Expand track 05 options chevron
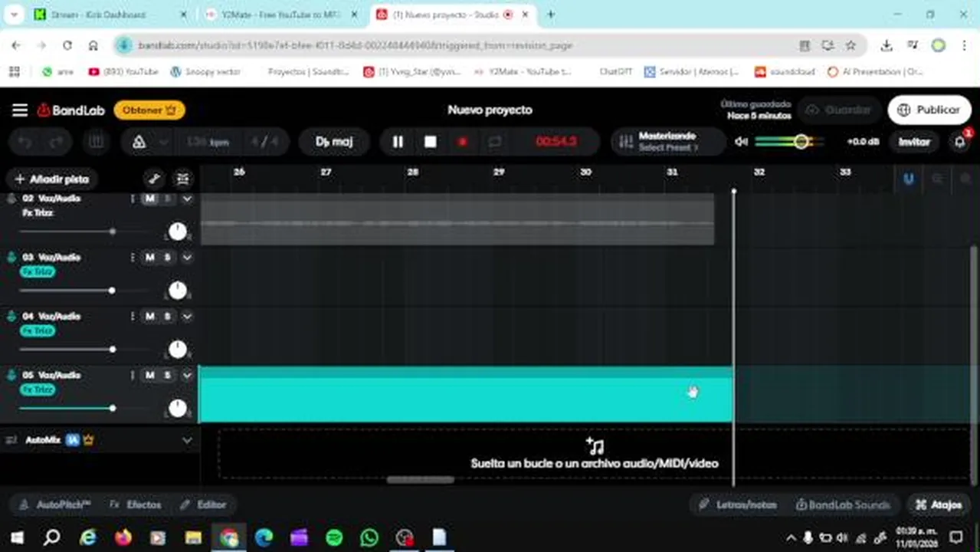 tap(186, 376)
